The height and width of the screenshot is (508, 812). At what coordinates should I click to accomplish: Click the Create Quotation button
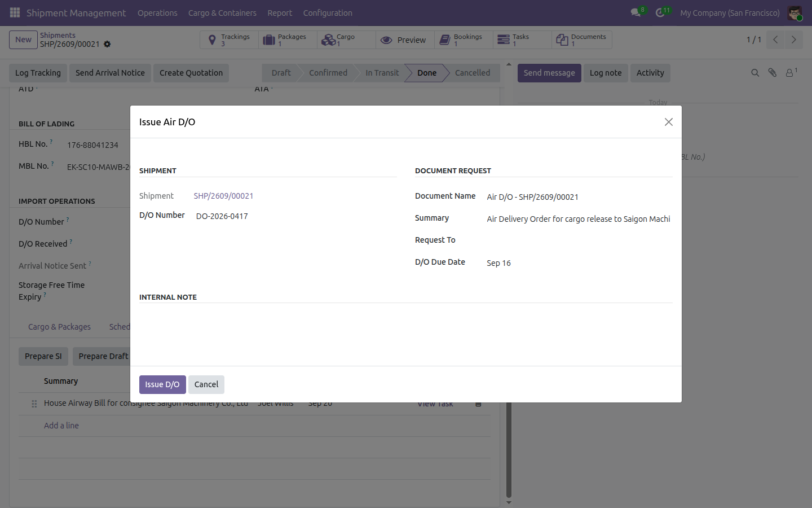(x=191, y=73)
